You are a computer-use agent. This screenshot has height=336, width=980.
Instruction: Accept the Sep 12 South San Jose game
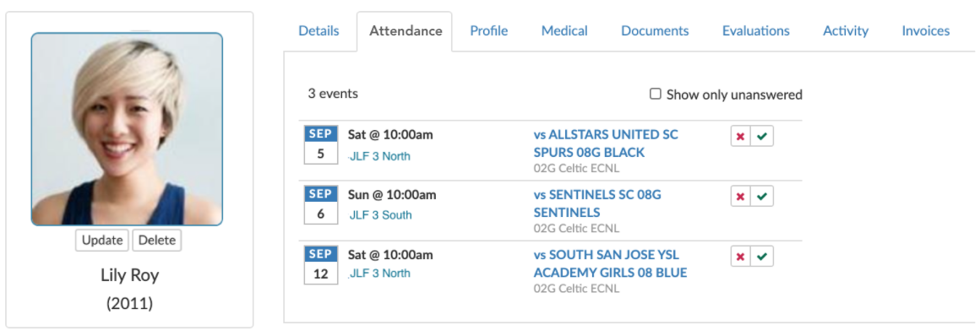click(x=762, y=256)
